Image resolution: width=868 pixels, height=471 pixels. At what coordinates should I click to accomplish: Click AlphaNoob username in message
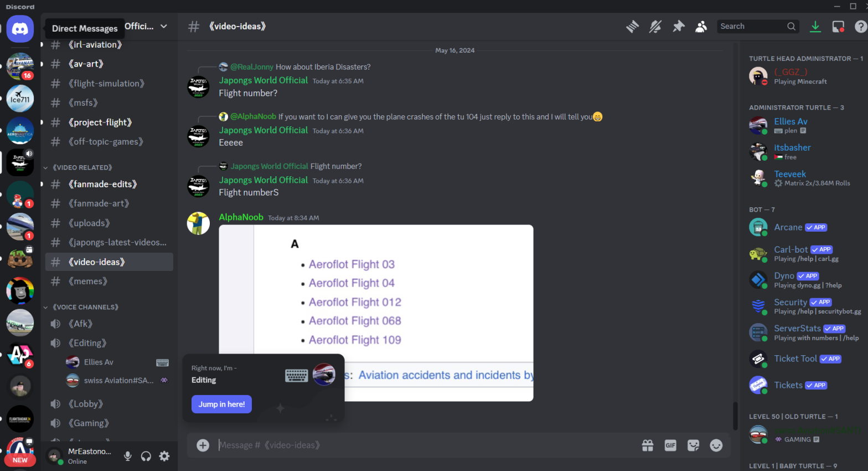point(241,217)
